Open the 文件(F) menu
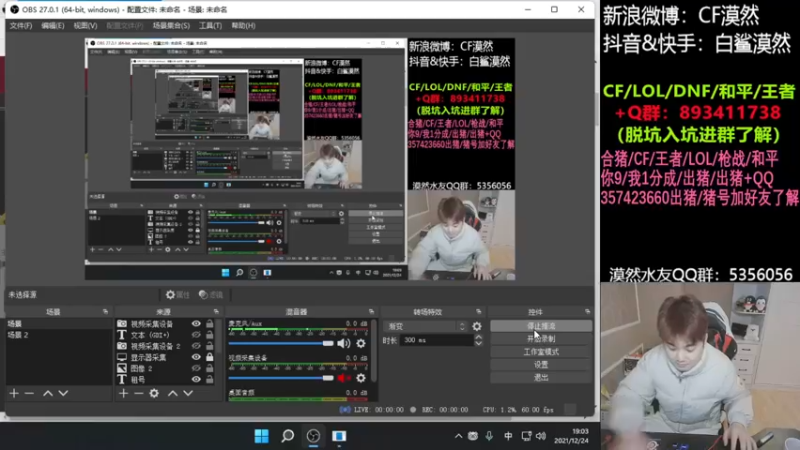 [21, 26]
